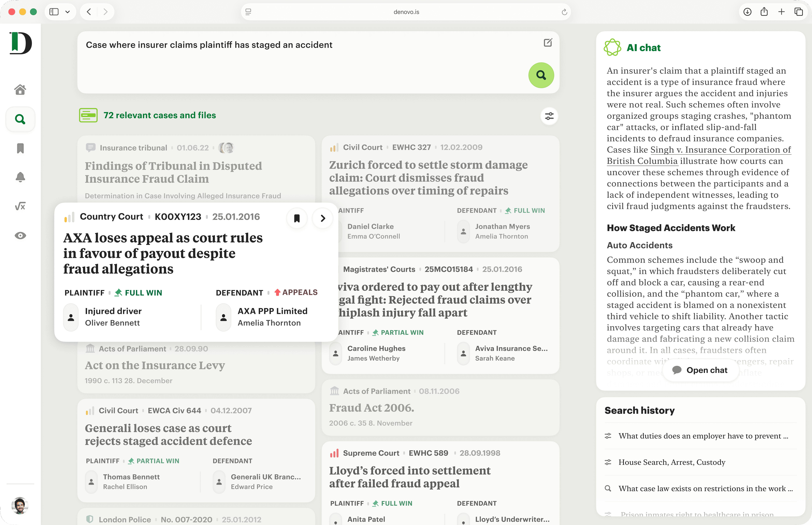This screenshot has height=525, width=812.
Task: Open saved bookmarks in the sidebar
Action: (20, 148)
